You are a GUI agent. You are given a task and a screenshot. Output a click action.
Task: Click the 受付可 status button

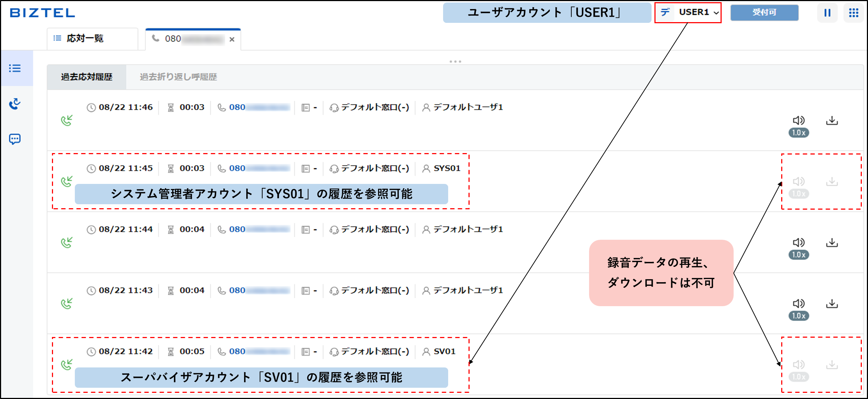click(x=764, y=12)
